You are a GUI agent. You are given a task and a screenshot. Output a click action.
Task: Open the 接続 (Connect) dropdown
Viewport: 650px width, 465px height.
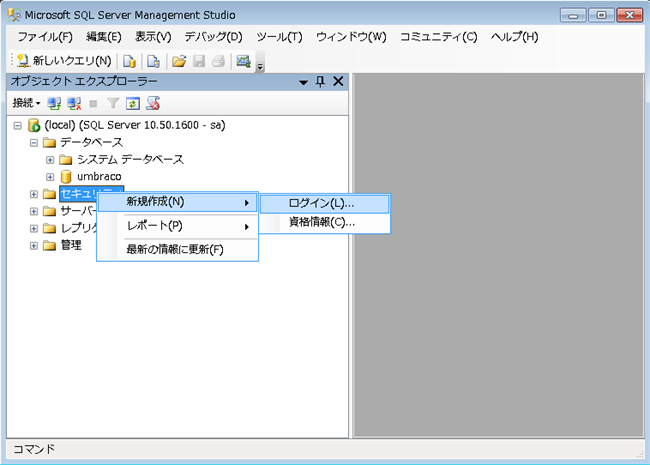coord(26,103)
